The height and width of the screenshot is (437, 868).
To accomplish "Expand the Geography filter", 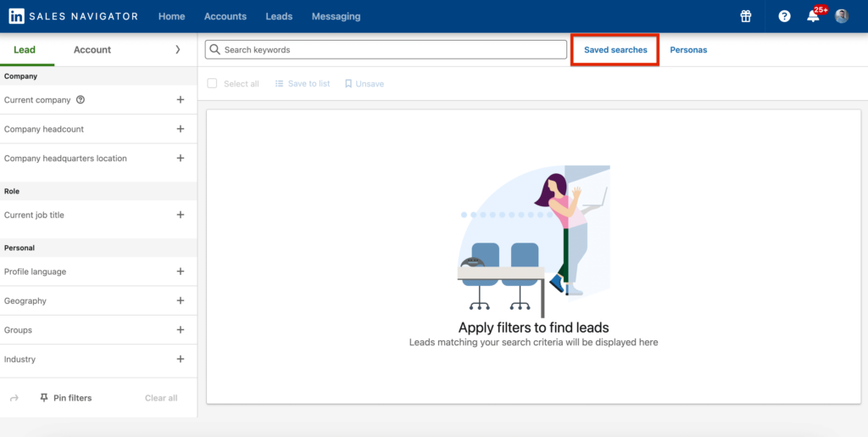I will point(180,300).
